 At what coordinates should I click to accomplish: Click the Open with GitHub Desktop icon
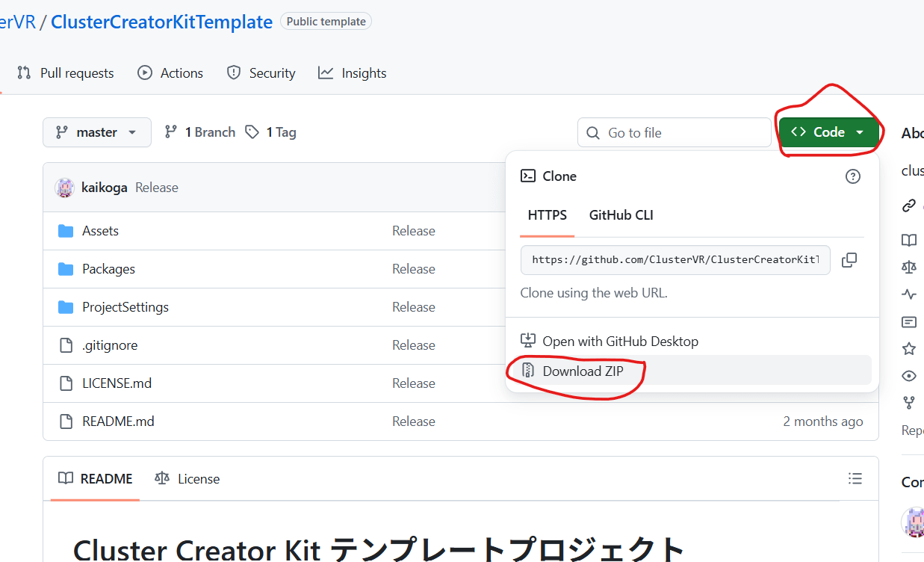click(x=528, y=341)
